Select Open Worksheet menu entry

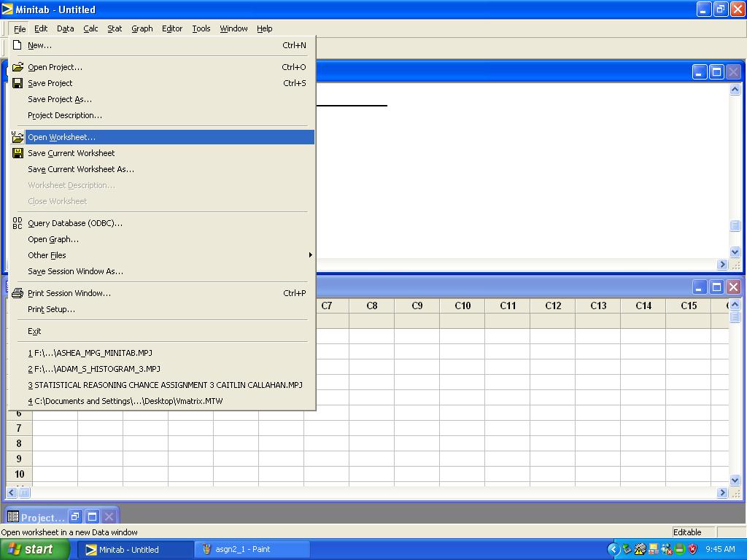61,137
